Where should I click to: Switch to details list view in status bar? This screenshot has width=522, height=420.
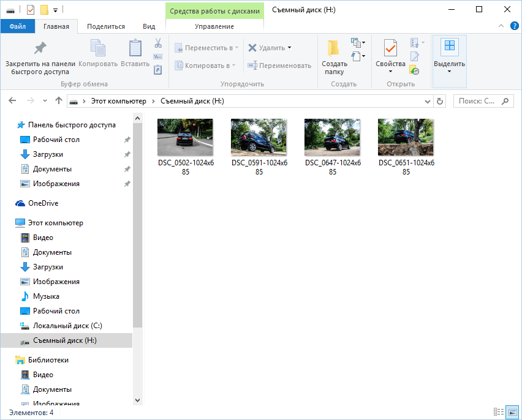tap(499, 413)
